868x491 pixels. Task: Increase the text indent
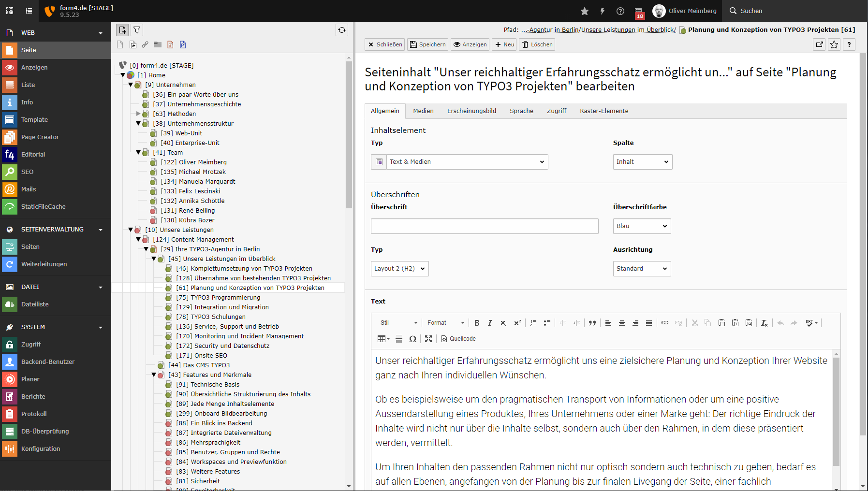click(x=576, y=323)
